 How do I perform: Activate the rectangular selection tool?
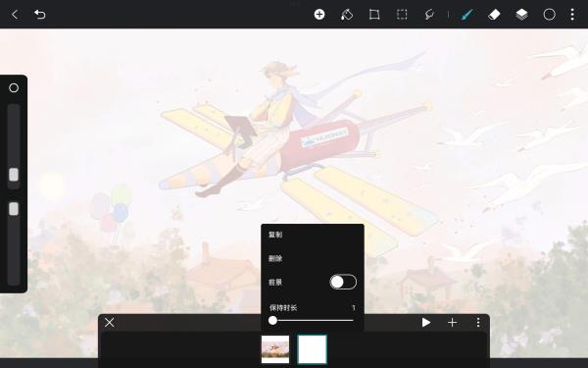pos(402,15)
